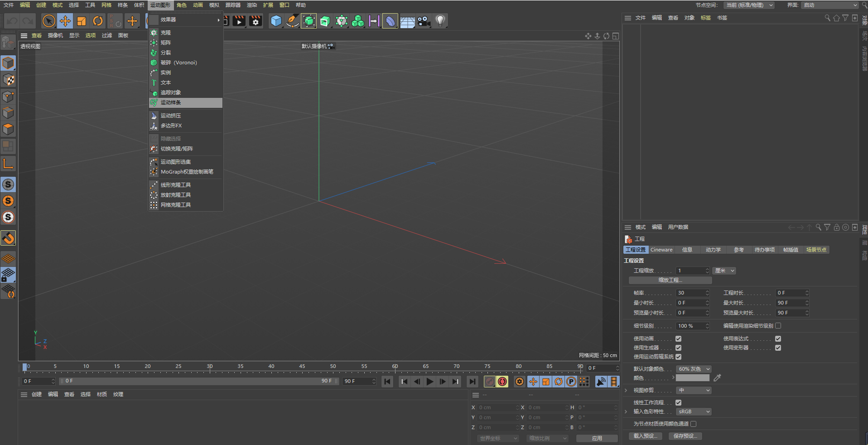Open the 60% 灰色 default color dropdown
Viewport: 868px width, 445px height.
coord(694,369)
